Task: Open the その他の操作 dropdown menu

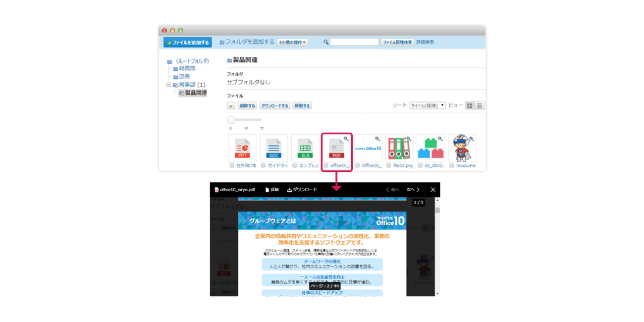Action: coord(292,43)
